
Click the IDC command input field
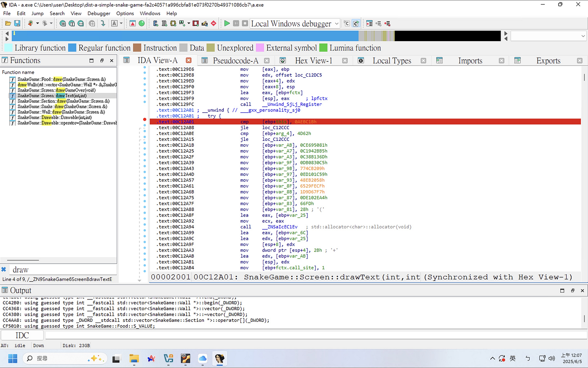click(x=315, y=335)
